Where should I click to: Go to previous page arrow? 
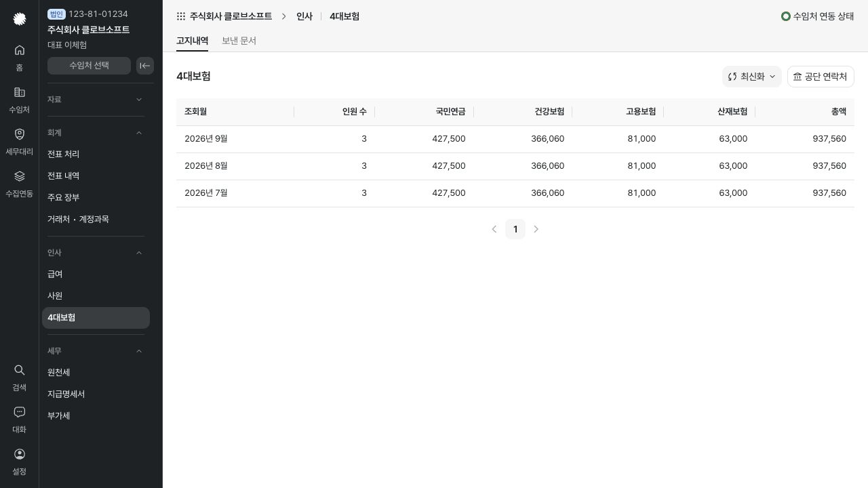pos(494,229)
